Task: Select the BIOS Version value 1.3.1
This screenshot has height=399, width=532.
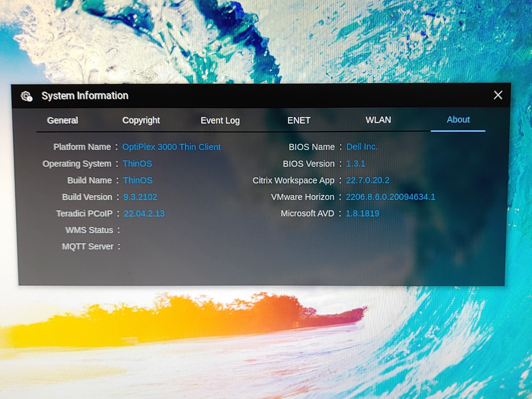Action: tap(355, 164)
